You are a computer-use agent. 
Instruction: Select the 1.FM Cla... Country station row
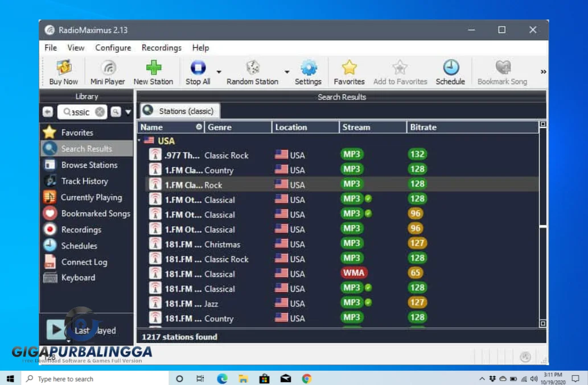342,170
